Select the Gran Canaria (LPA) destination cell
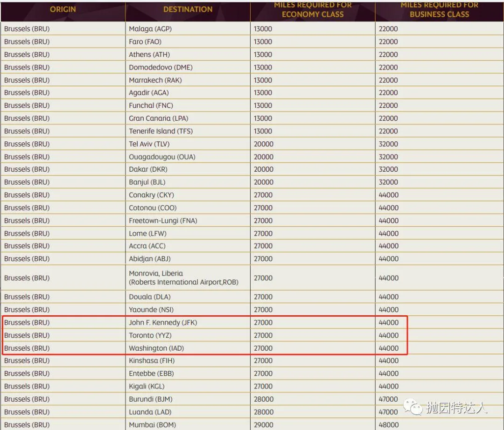The image size is (504, 430). pyautogui.click(x=159, y=118)
